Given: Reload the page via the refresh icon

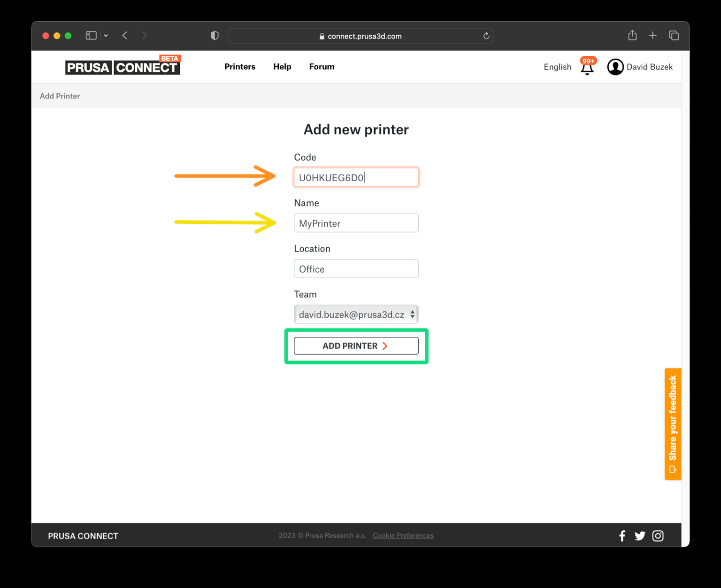Looking at the screenshot, I should coord(486,35).
